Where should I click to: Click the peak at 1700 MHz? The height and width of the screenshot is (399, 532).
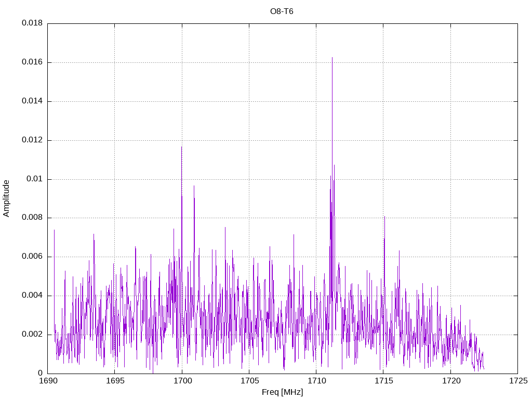(181, 147)
